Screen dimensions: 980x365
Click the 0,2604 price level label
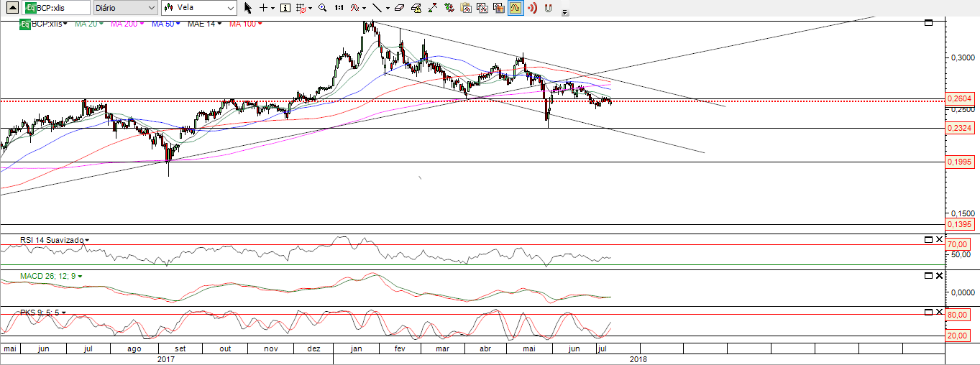[x=960, y=98]
